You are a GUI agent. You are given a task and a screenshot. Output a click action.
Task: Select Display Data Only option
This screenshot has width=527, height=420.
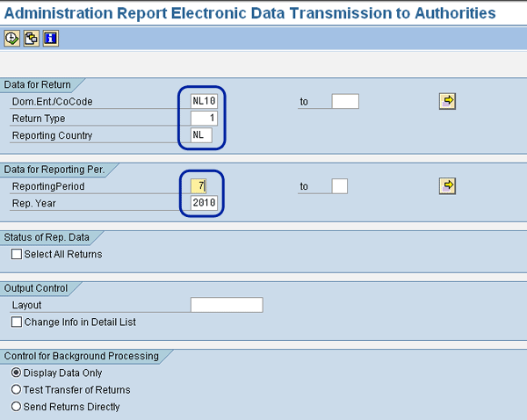(16, 373)
